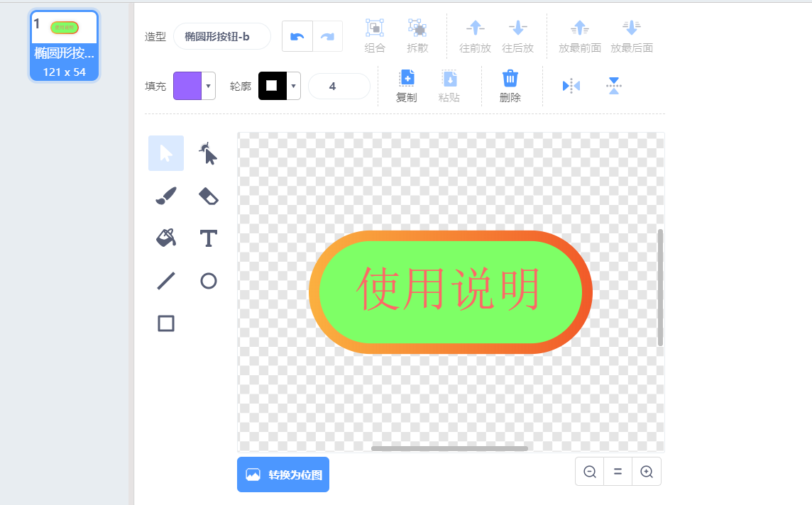
Task: Click the 转换为位图 button
Action: 283,475
